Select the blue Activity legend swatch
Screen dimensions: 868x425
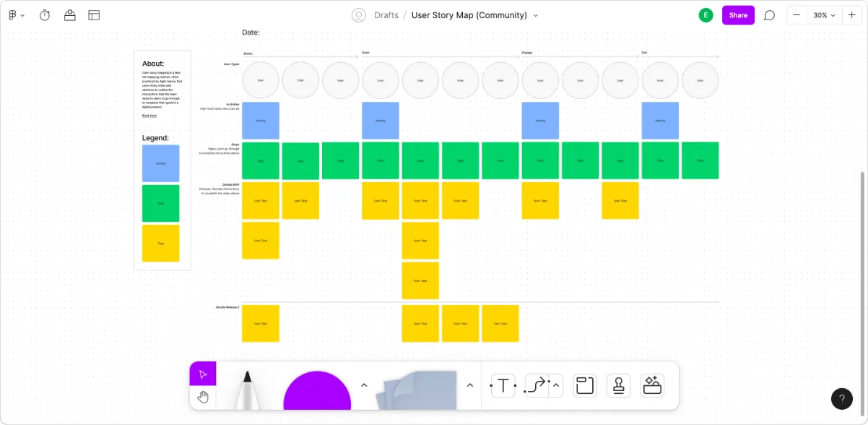tap(160, 163)
